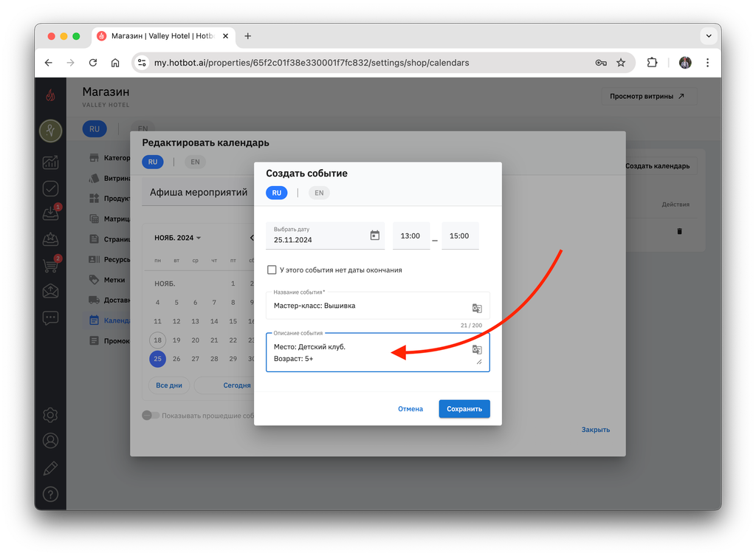Reload the browser page
756x556 pixels.
tap(93, 63)
